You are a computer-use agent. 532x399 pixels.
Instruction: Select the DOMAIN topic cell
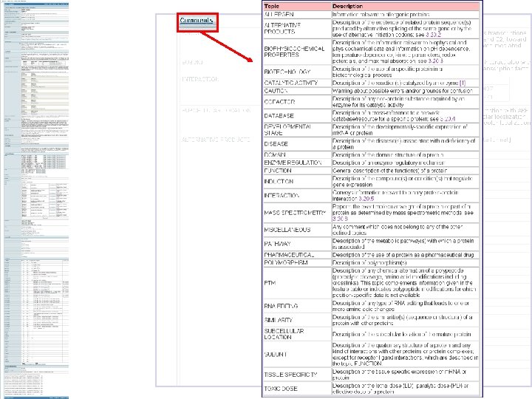pos(298,154)
